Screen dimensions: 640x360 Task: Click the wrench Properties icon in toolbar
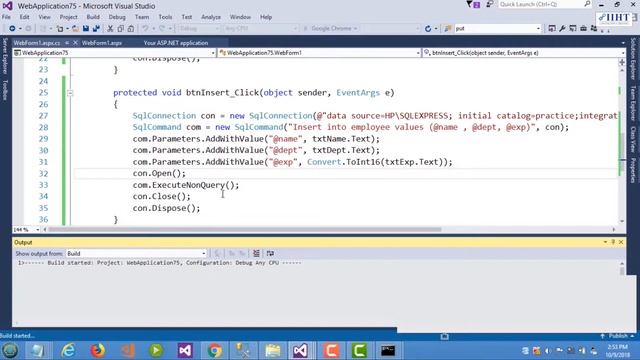[x=562, y=28]
